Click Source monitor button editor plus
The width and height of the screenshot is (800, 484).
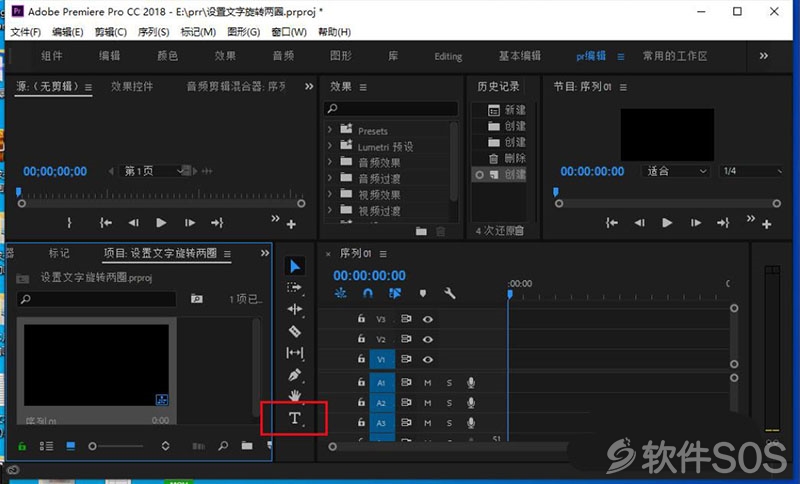[x=291, y=224]
